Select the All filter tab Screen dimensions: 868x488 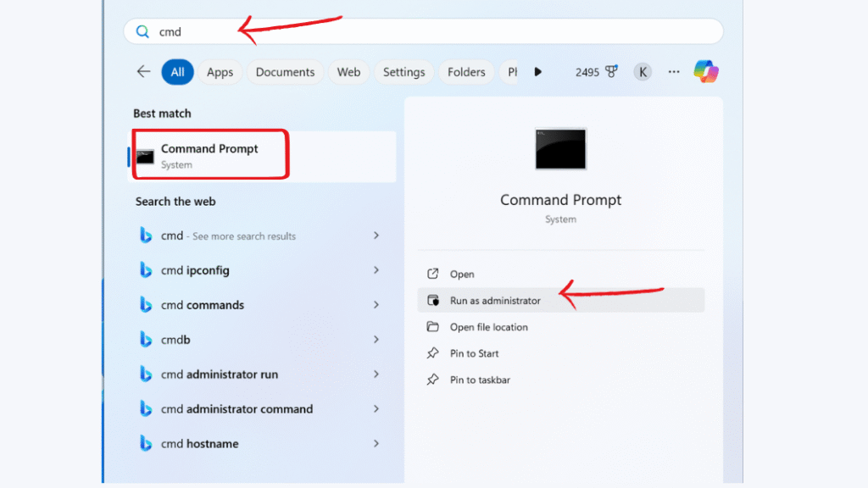tap(177, 72)
